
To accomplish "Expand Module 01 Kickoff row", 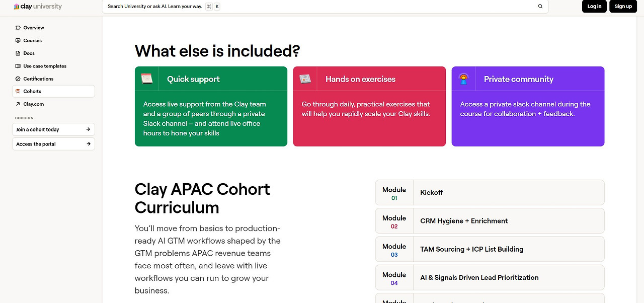I will tap(490, 192).
